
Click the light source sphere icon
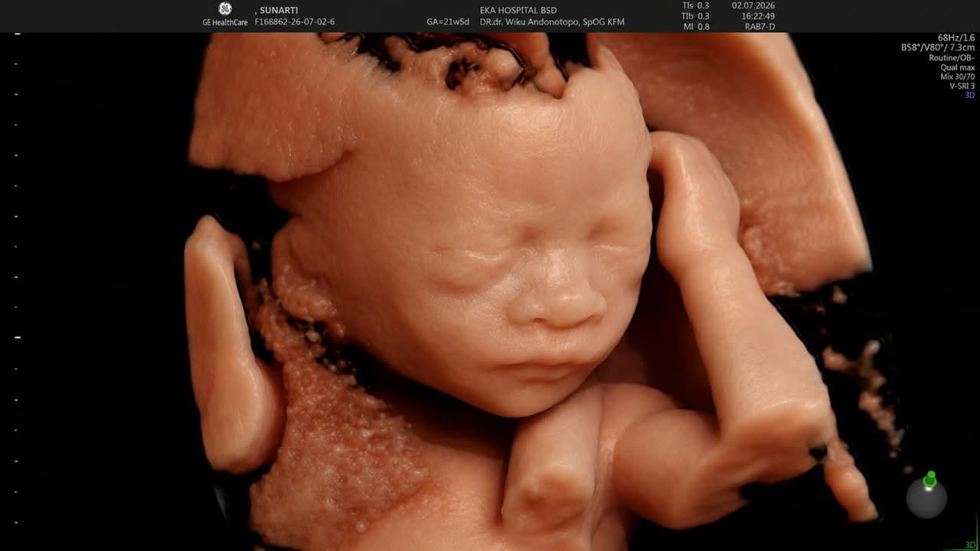[926, 498]
